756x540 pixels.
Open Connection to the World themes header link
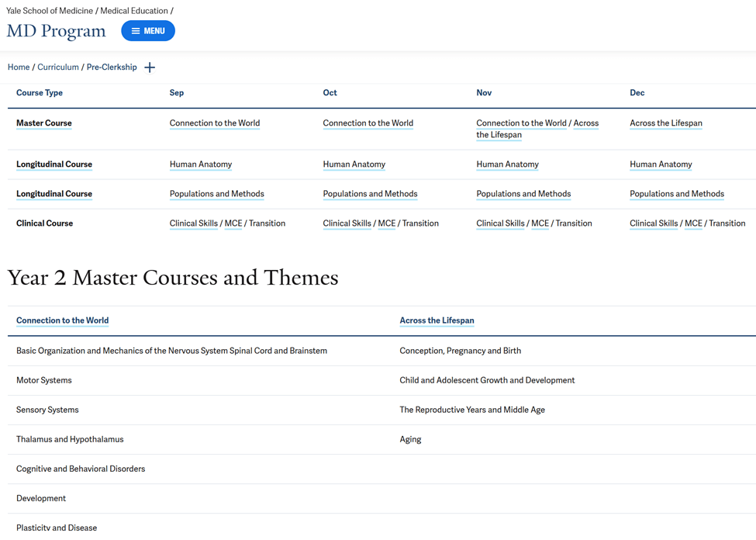tap(63, 320)
